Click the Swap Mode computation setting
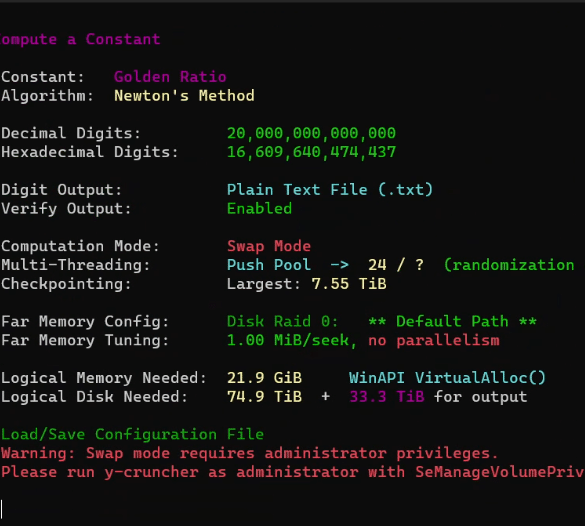The image size is (585, 526). (x=269, y=246)
